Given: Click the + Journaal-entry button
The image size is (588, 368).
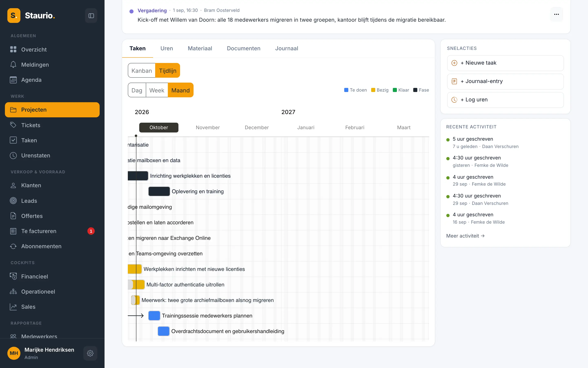Looking at the screenshot, I should click(505, 82).
